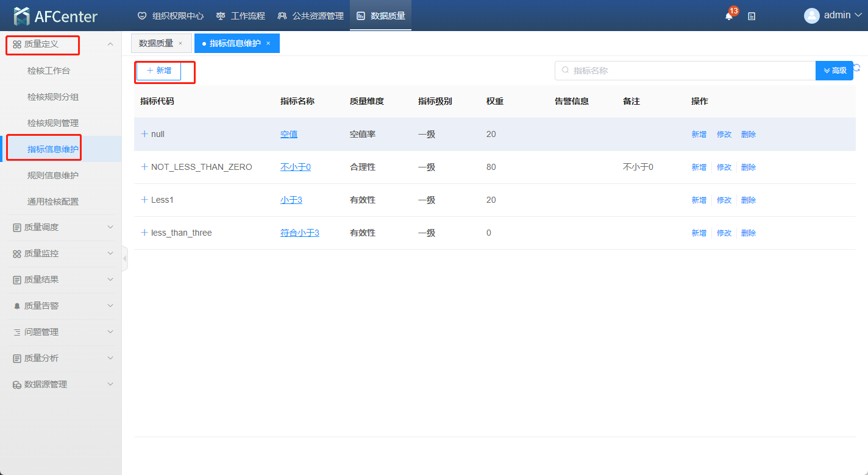Open the notification bell with 13 alerts
The height and width of the screenshot is (475, 868).
tap(728, 16)
